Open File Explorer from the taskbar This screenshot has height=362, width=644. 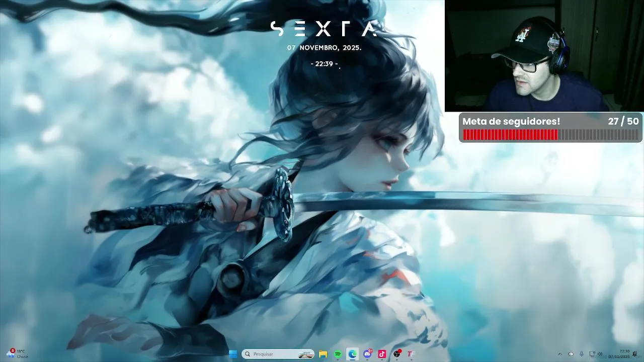(x=323, y=354)
